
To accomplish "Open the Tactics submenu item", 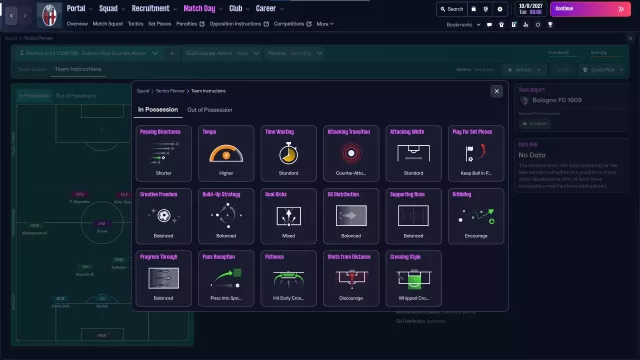I will [x=136, y=24].
